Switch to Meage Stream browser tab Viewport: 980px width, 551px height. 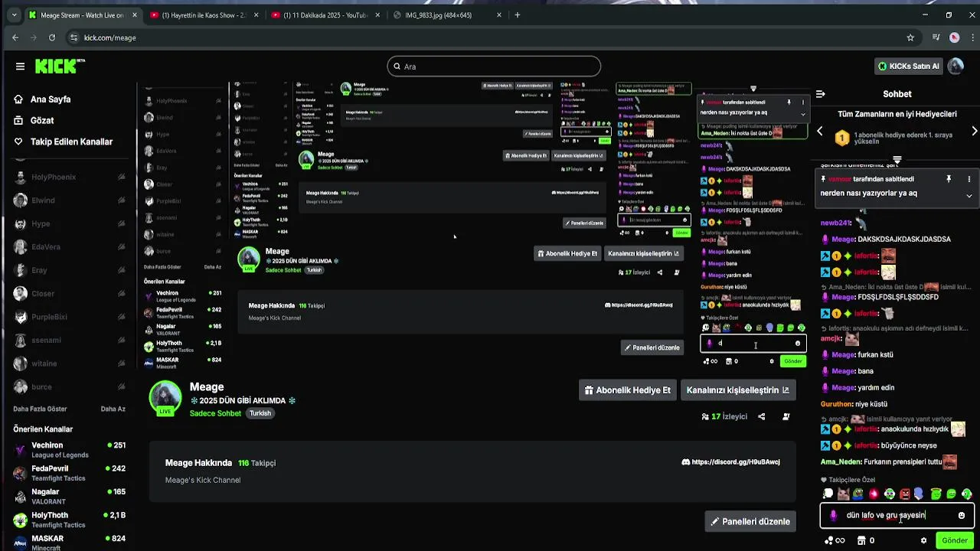[83, 15]
